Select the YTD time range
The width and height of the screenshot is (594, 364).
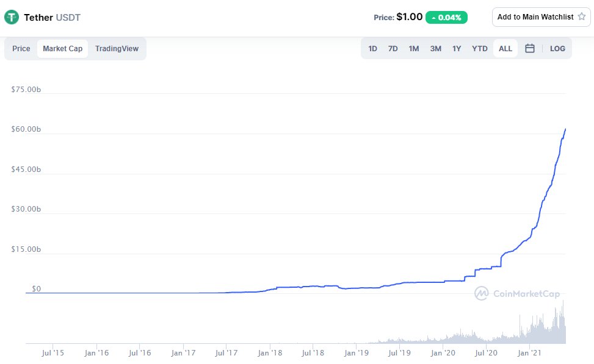pyautogui.click(x=480, y=48)
